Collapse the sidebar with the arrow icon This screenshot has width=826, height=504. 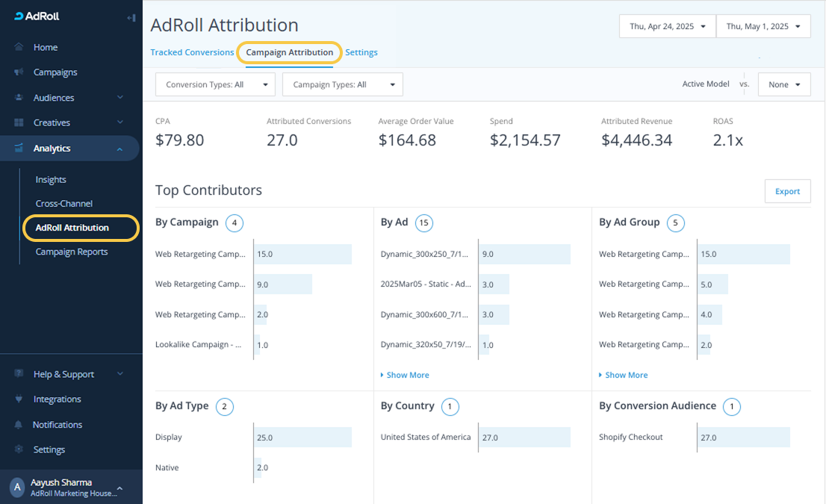[131, 17]
